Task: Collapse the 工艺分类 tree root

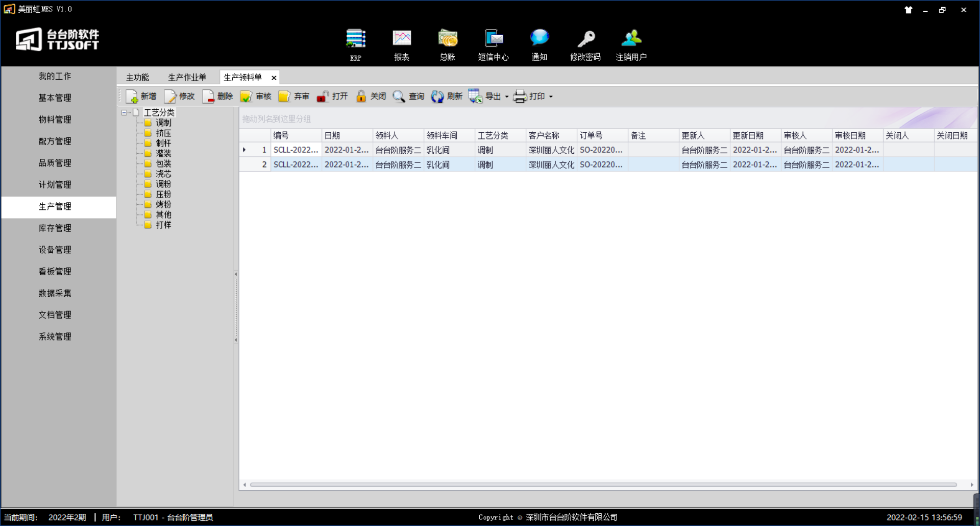Action: [124, 112]
